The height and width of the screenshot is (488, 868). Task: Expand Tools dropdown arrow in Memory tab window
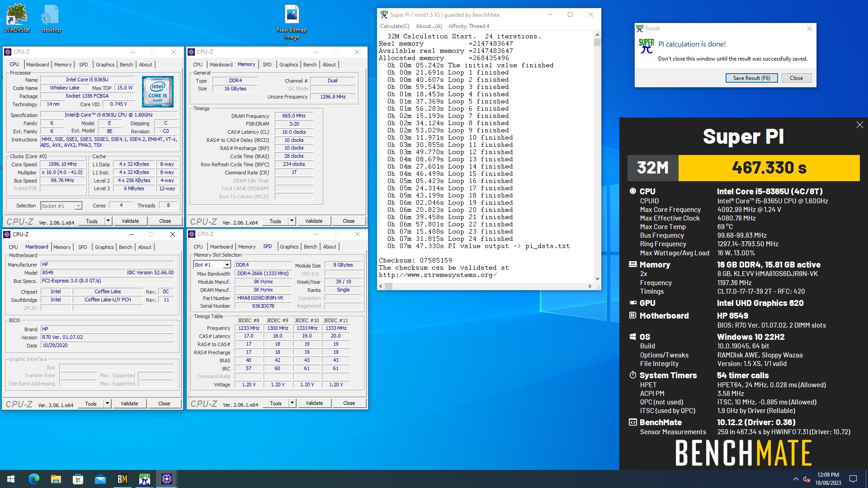point(292,221)
